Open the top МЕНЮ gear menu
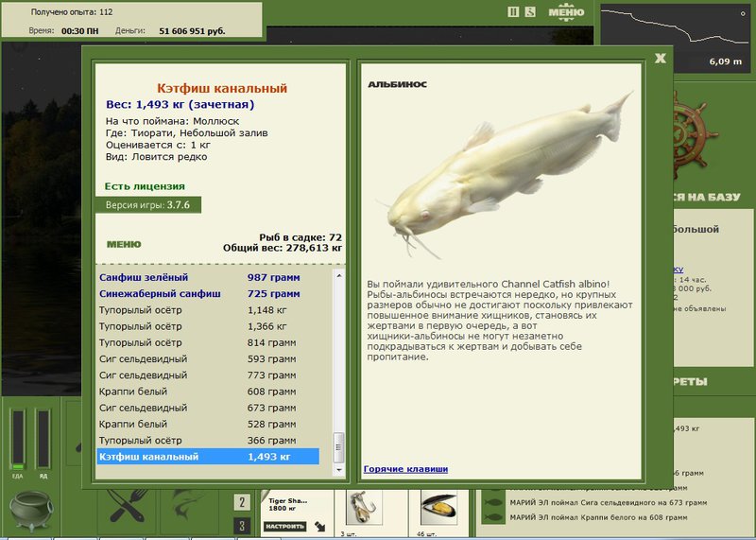 [566, 12]
